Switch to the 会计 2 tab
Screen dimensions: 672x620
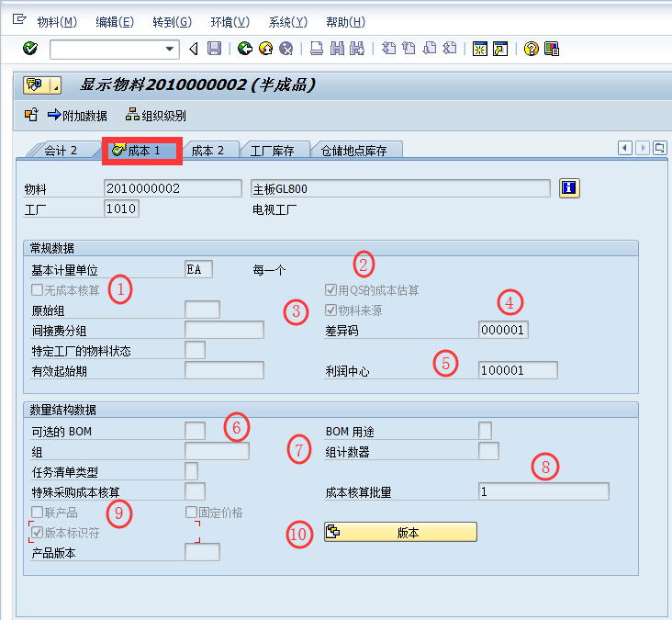click(61, 151)
